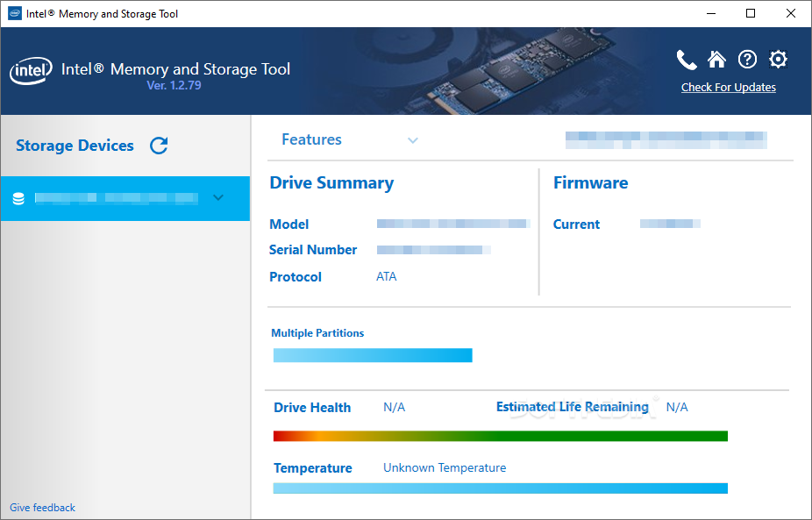812x520 pixels.
Task: Click the Temperature label
Action: click(313, 468)
